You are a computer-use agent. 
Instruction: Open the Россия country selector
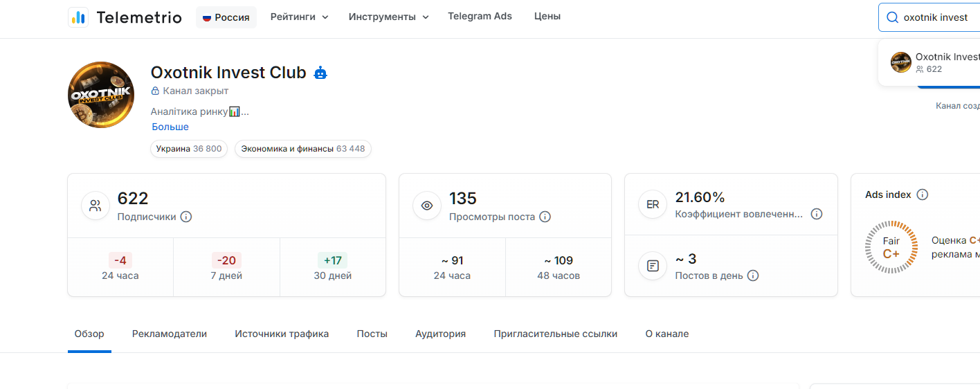(226, 17)
